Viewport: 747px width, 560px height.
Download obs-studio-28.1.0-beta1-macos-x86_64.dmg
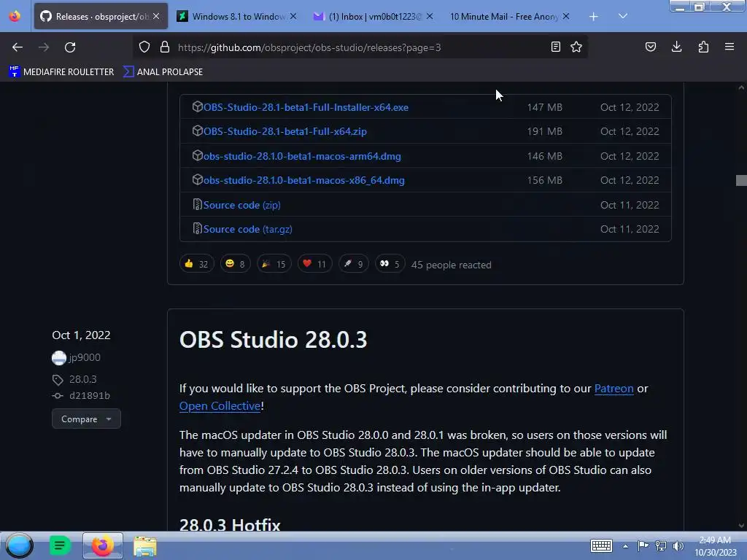(x=304, y=181)
